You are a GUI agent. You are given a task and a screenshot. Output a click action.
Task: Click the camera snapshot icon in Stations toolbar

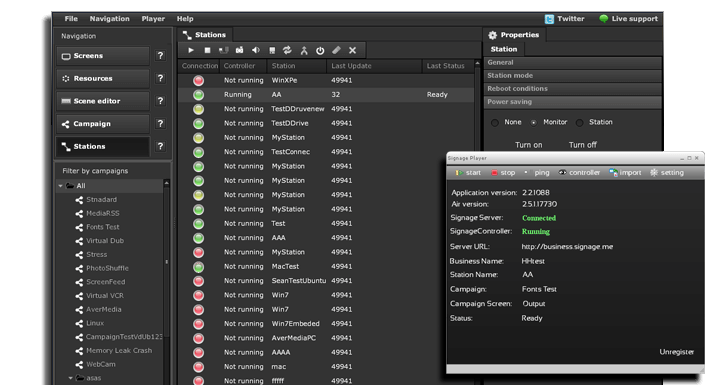(239, 50)
